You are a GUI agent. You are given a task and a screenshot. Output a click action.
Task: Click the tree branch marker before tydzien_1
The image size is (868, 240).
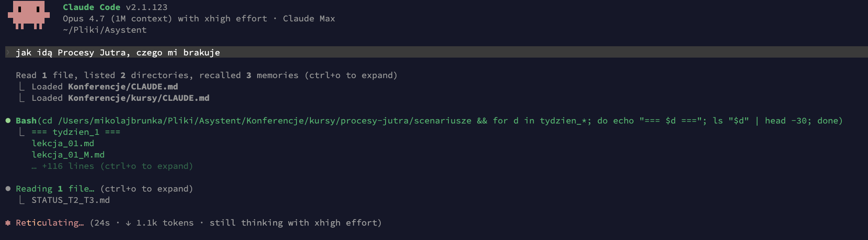click(x=21, y=131)
